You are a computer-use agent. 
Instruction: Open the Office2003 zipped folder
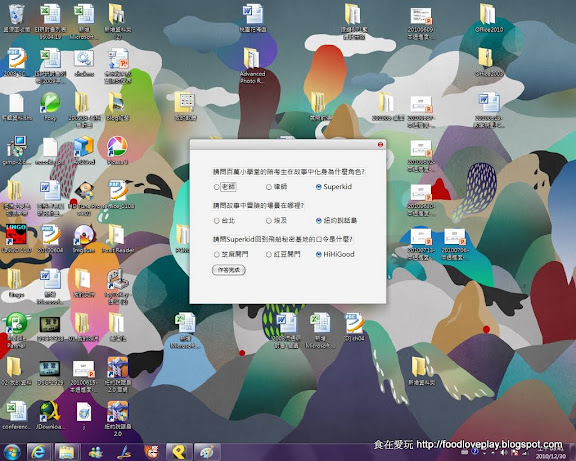(x=489, y=62)
